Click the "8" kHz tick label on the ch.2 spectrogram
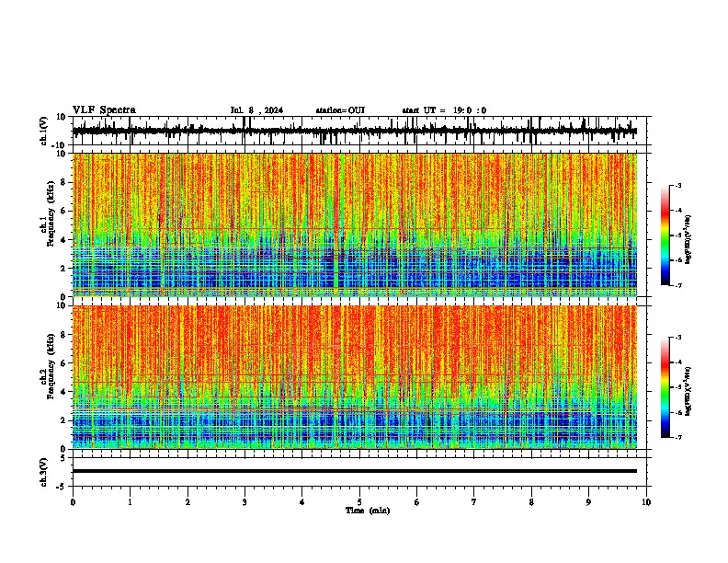This screenshot has height=563, width=728. coord(63,335)
